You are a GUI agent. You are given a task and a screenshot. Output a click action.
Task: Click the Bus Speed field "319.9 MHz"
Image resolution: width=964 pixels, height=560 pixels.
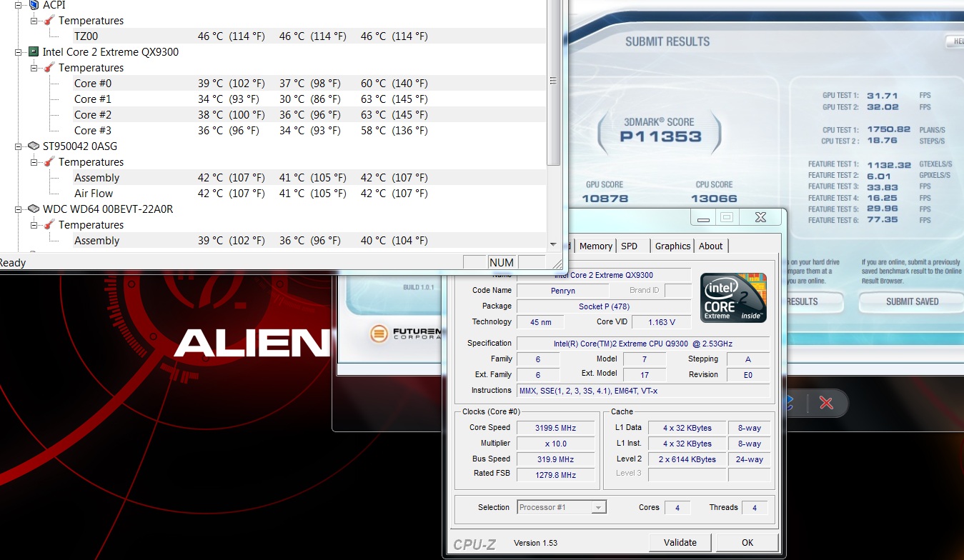point(555,459)
